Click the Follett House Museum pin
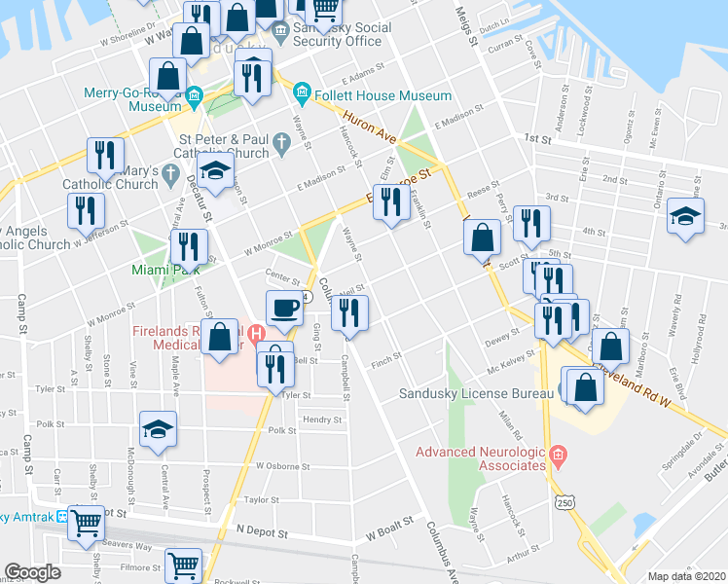Viewport: 728px width, 584px height. [x=303, y=91]
